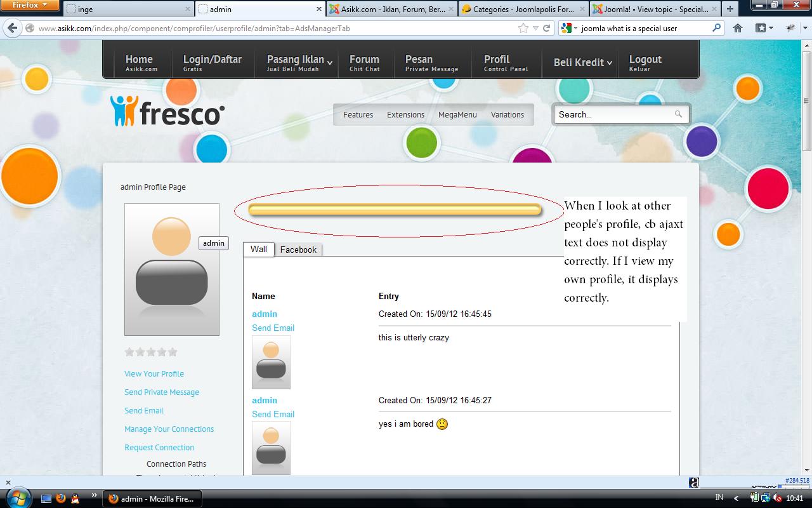Close the 'Asikk.com - Iklan, Forum' tab
812x508 pixels.
[x=450, y=10]
